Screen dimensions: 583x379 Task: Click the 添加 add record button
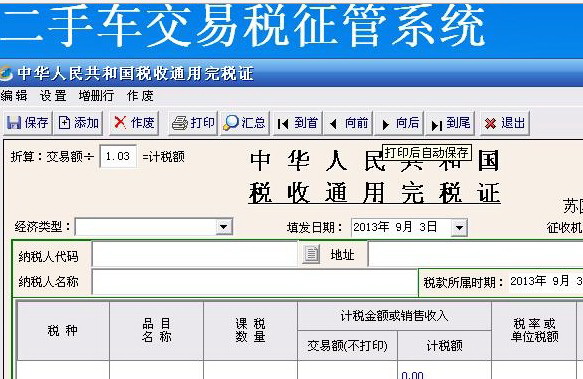[x=79, y=123]
